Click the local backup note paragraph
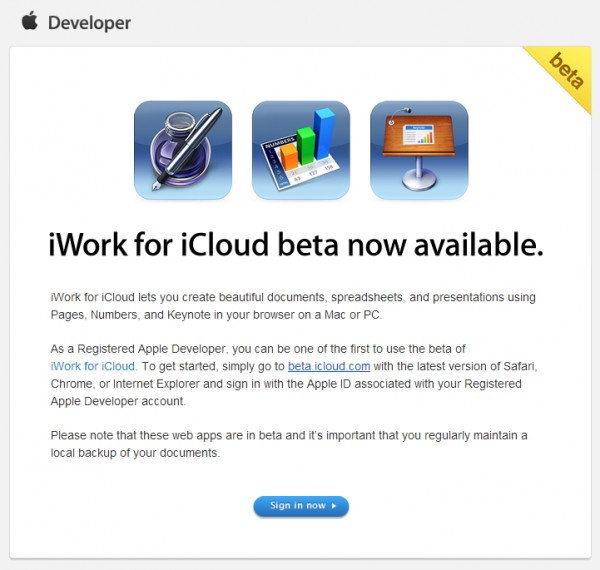 point(292,444)
